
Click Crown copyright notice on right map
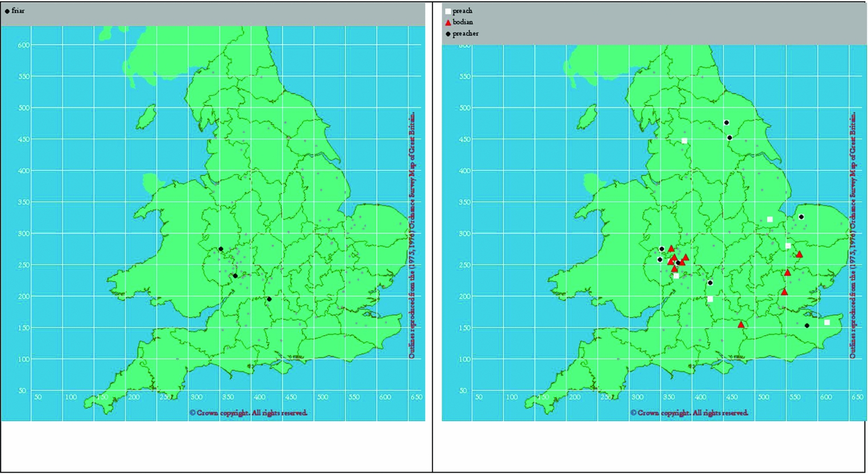689,413
